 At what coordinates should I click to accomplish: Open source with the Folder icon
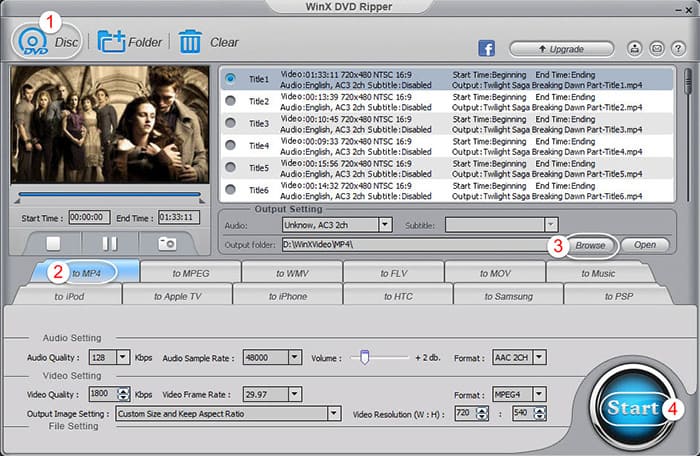click(111, 42)
